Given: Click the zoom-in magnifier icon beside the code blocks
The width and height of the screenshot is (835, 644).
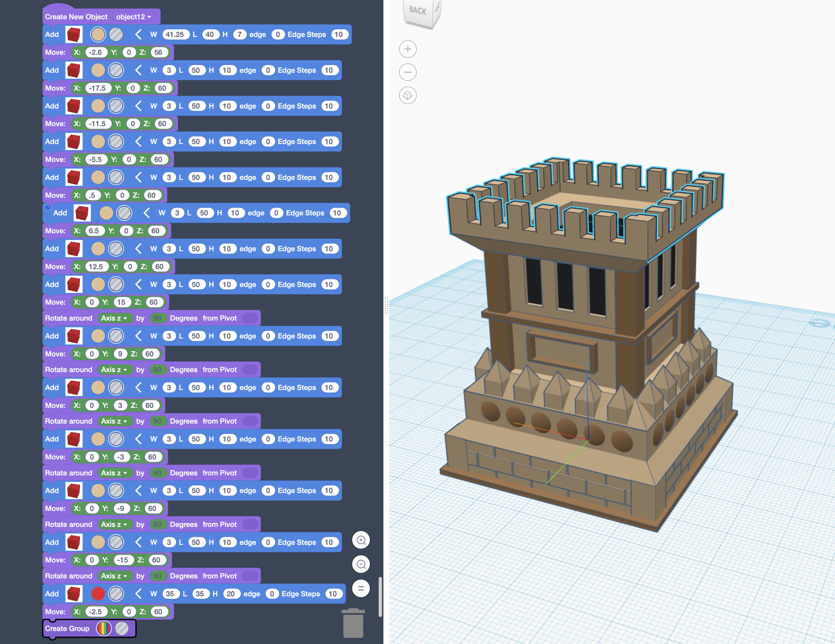Looking at the screenshot, I should 361,540.
